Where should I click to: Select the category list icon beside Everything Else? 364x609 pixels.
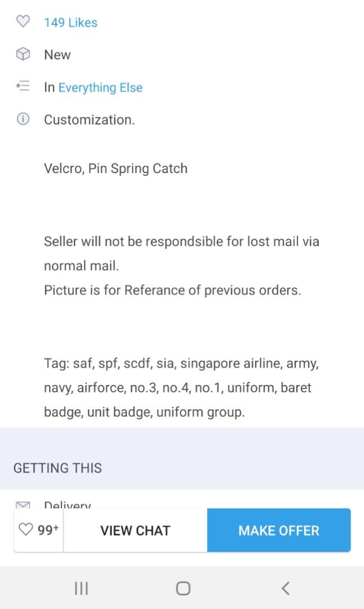pyautogui.click(x=23, y=86)
